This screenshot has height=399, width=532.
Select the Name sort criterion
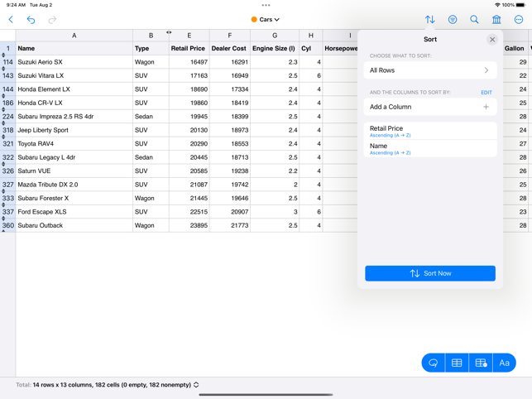pyautogui.click(x=429, y=148)
